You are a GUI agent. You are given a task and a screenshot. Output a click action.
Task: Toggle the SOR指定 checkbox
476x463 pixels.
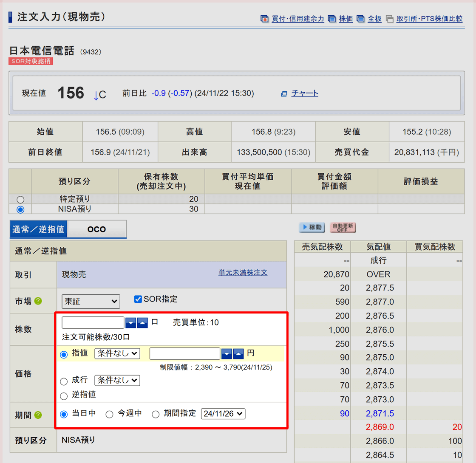tap(138, 299)
